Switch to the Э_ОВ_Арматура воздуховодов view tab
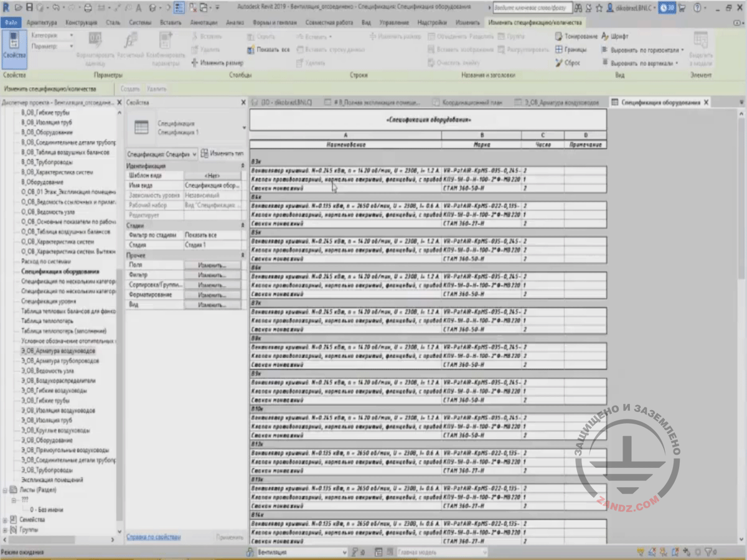 [x=558, y=102]
